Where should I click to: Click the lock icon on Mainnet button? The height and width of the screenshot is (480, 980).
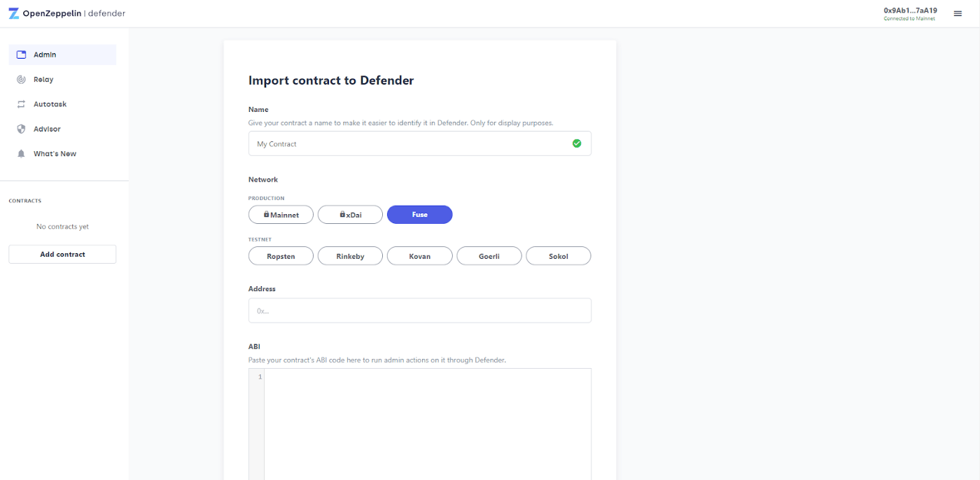point(268,214)
